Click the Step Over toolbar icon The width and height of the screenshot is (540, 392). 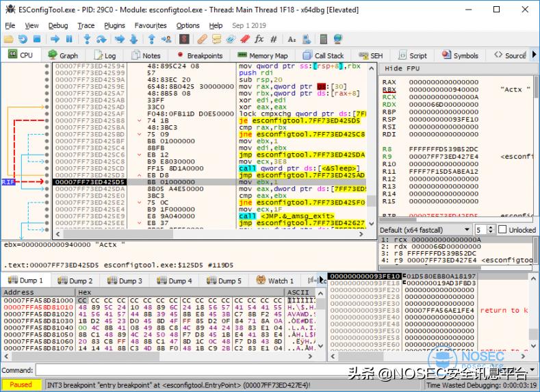pyautogui.click(x=101, y=39)
